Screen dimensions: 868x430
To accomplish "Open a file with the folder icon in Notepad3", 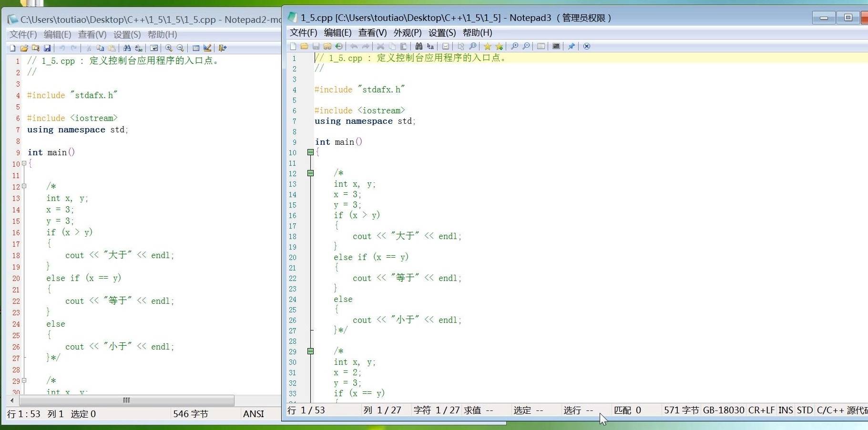I will (305, 46).
